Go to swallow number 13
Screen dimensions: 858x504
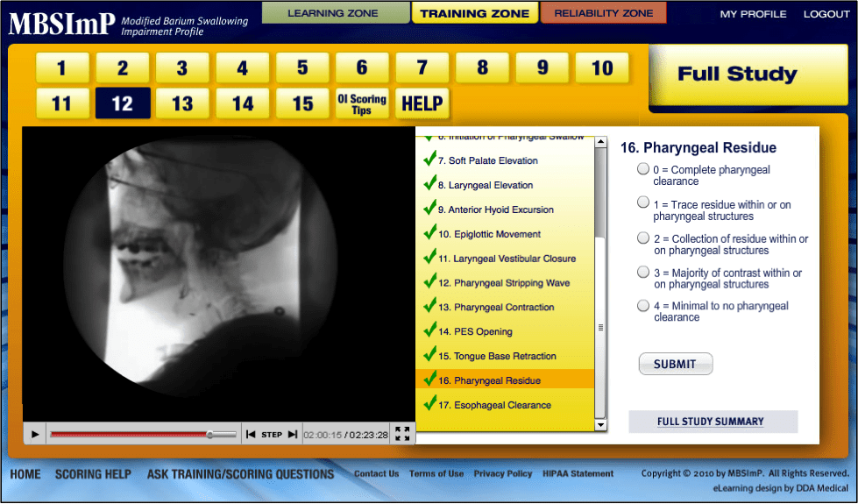pyautogui.click(x=182, y=103)
